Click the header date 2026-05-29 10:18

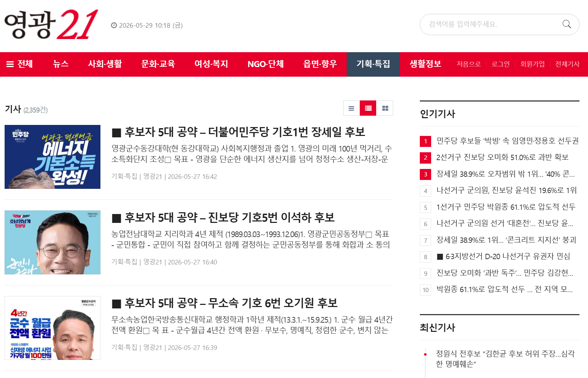click(147, 26)
